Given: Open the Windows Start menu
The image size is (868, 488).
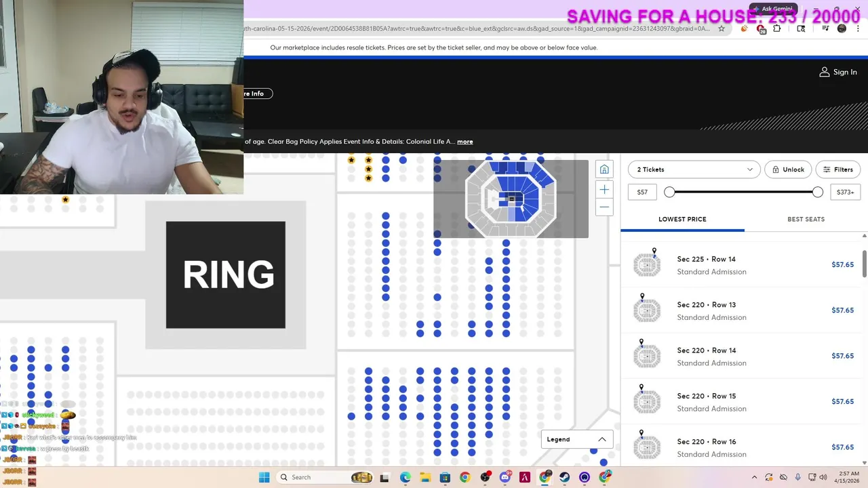Looking at the screenshot, I should click(x=264, y=477).
